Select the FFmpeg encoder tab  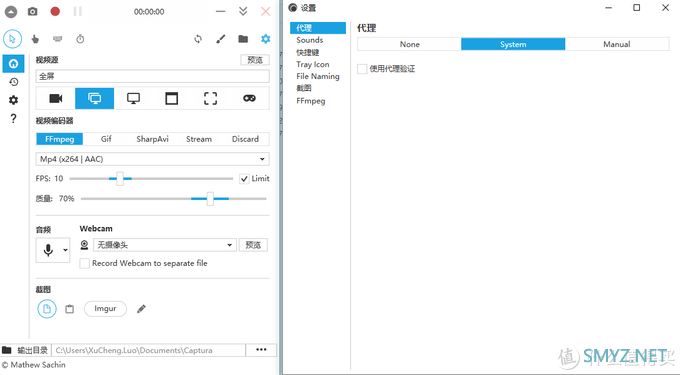[59, 139]
